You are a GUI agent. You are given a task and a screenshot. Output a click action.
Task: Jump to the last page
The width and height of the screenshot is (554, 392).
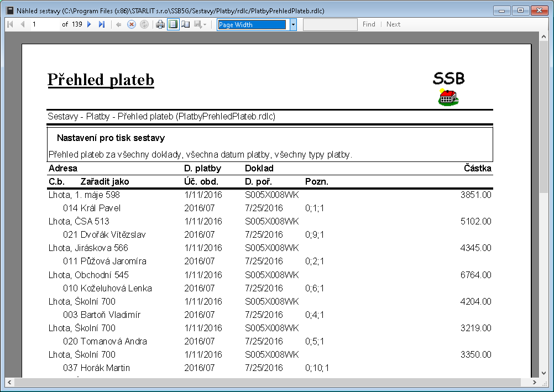click(x=102, y=24)
